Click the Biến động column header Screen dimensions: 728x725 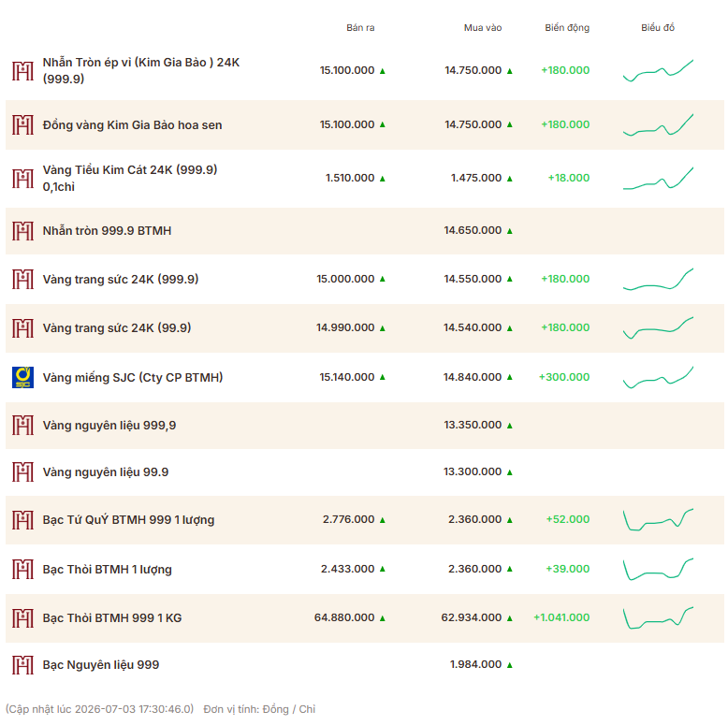tap(567, 28)
